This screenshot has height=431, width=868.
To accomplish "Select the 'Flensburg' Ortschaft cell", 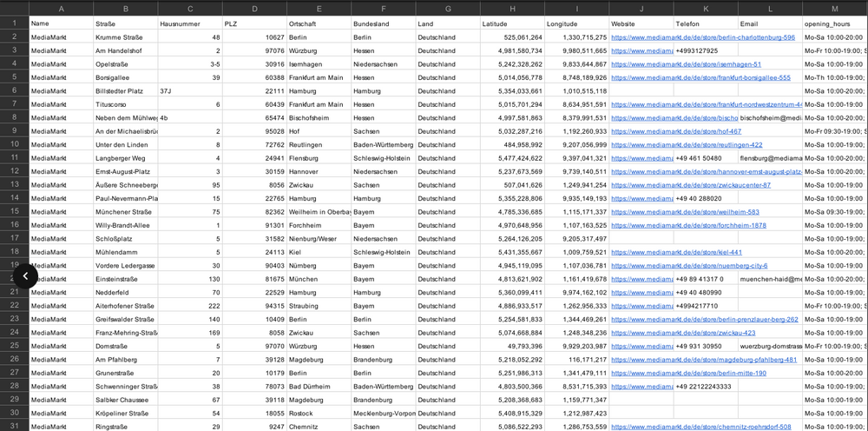I will 319,158.
